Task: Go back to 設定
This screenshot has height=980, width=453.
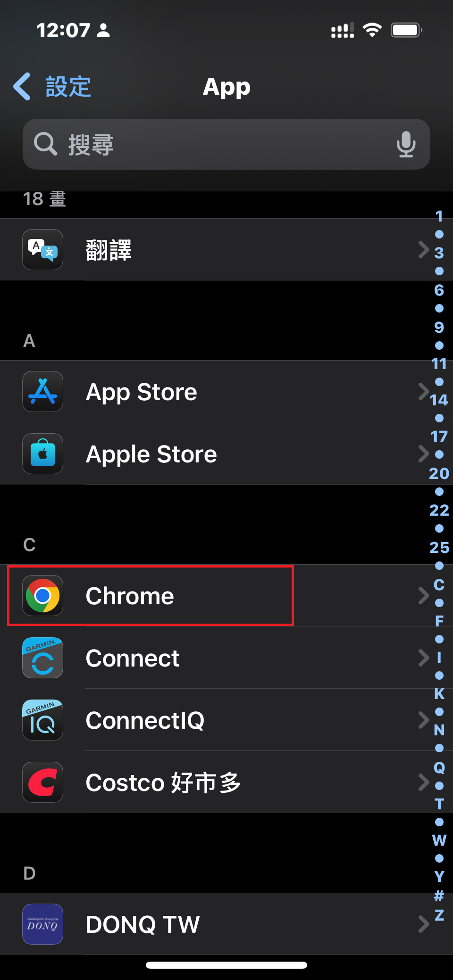Action: coord(52,87)
